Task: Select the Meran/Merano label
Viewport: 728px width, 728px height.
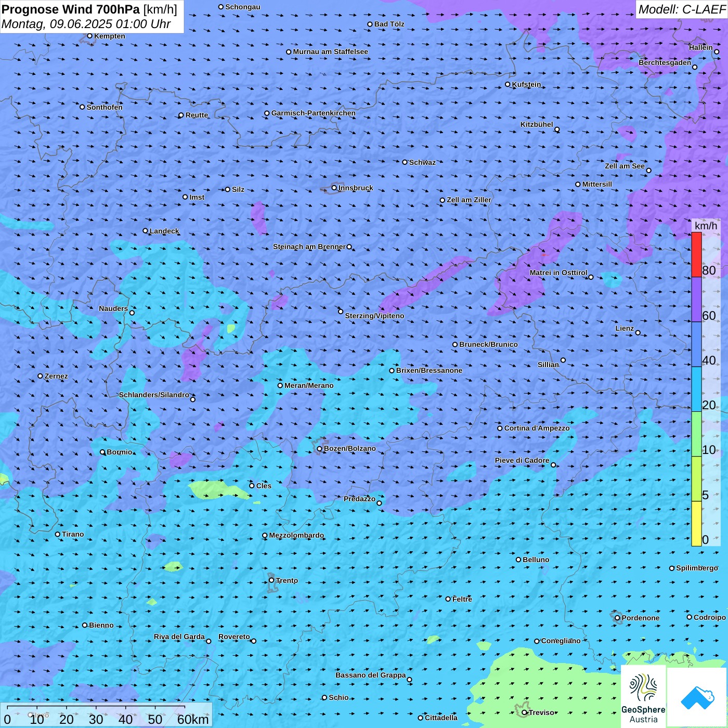Action: (x=309, y=385)
